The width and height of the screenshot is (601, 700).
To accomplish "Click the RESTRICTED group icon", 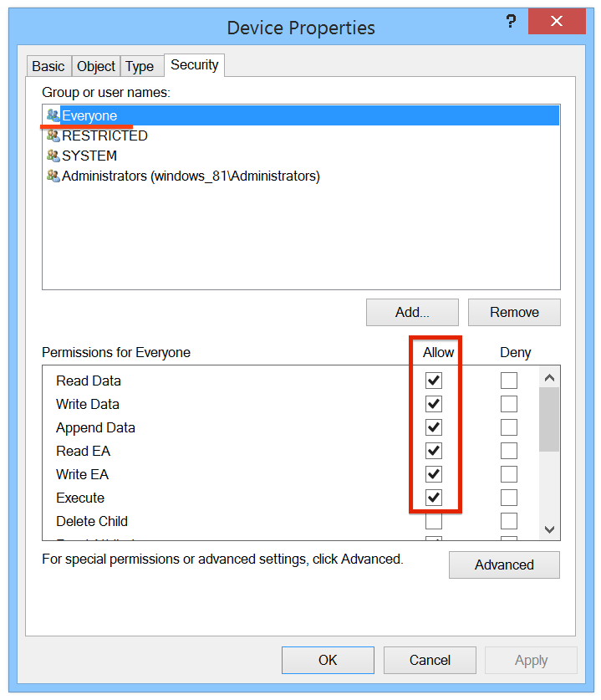I will pyautogui.click(x=53, y=135).
